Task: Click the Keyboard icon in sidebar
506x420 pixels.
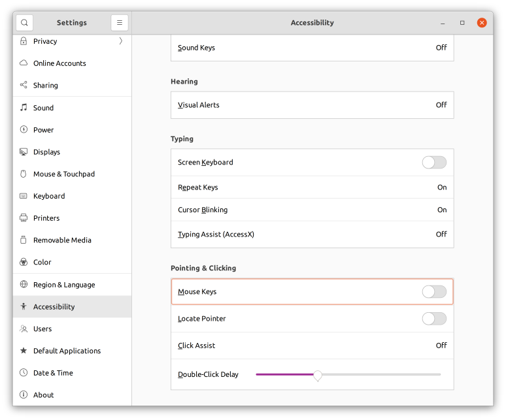Action: point(24,196)
